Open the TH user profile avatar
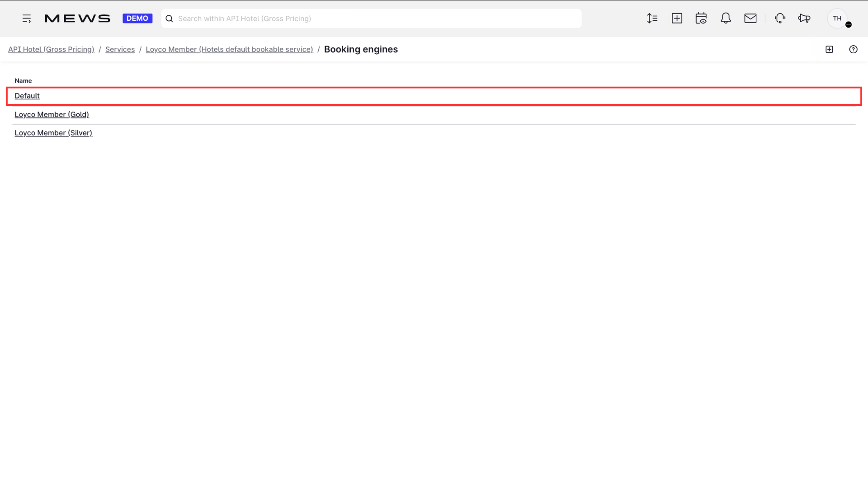The width and height of the screenshot is (868, 488). [837, 19]
